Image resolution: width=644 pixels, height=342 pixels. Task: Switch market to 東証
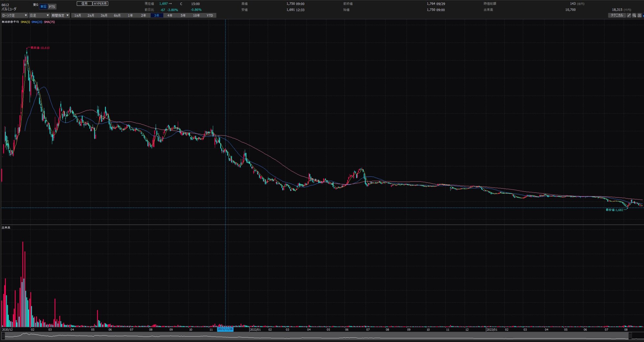point(43,6)
